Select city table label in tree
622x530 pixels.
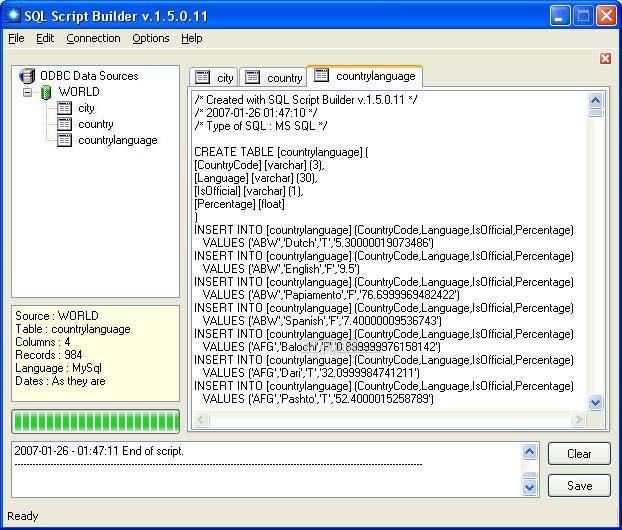coord(86,108)
